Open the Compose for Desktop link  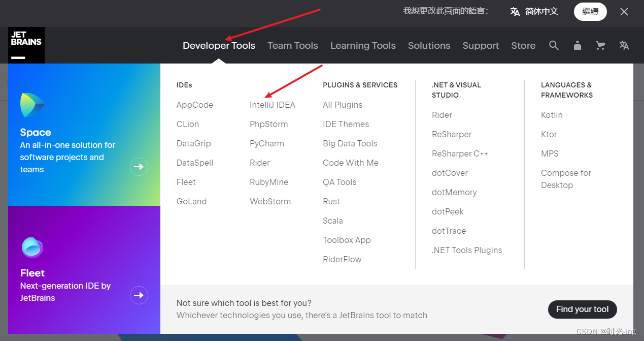tap(566, 179)
